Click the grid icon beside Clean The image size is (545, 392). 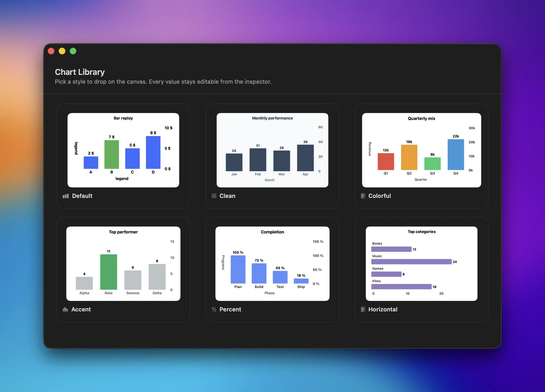(x=214, y=196)
